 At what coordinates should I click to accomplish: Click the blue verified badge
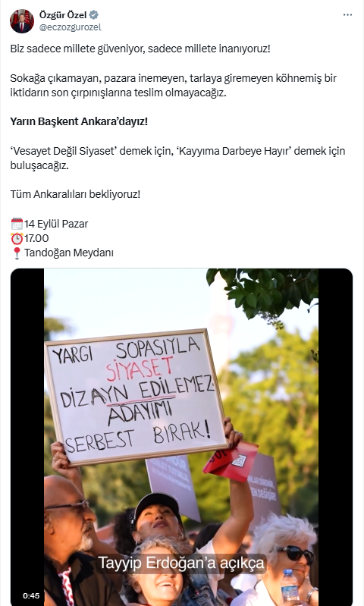94,15
